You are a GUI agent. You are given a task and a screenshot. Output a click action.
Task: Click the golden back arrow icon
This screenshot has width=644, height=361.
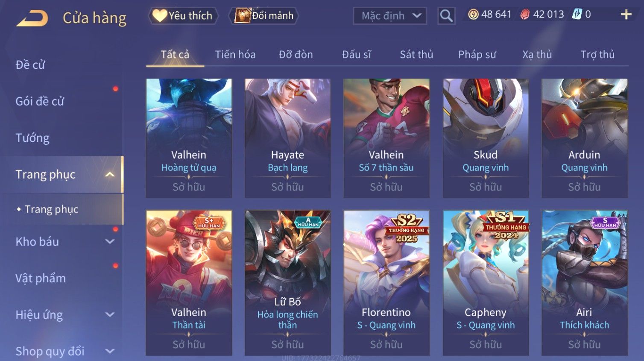[32, 18]
